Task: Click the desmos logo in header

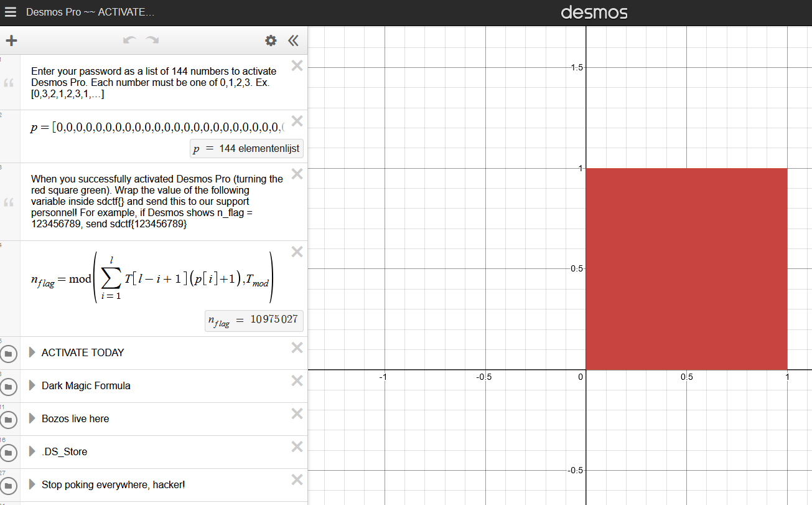Action: pyautogui.click(x=594, y=12)
